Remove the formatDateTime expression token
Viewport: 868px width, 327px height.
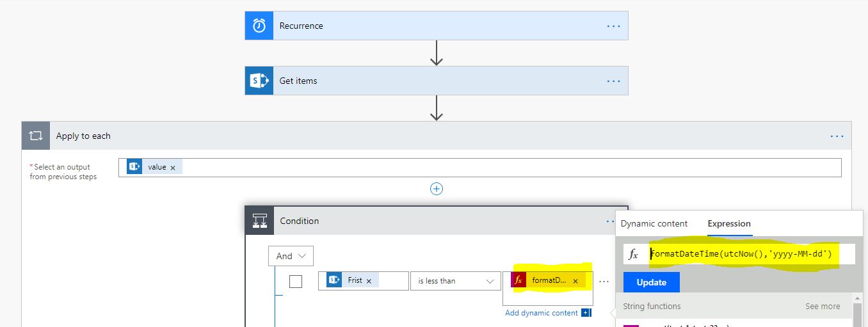tap(575, 281)
